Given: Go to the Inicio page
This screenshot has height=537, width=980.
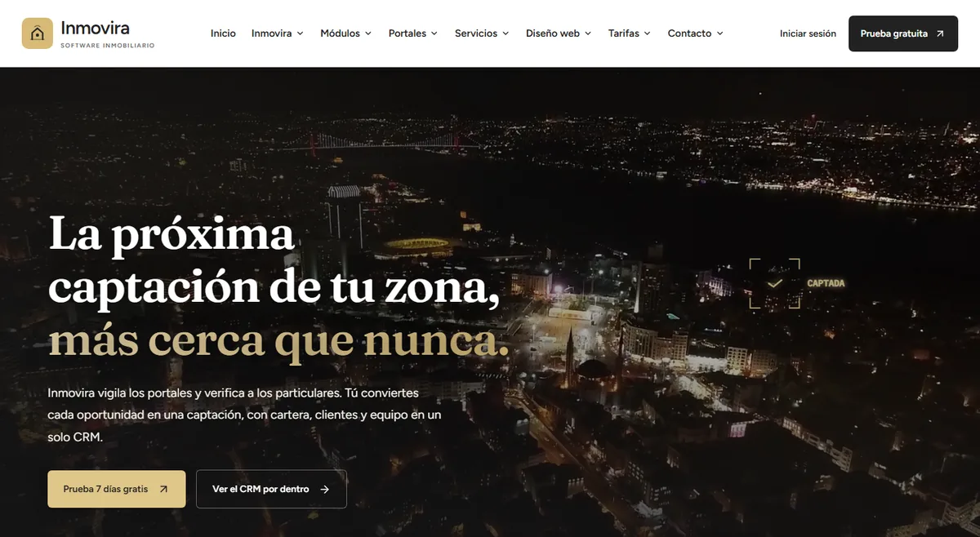Looking at the screenshot, I should click(x=223, y=33).
